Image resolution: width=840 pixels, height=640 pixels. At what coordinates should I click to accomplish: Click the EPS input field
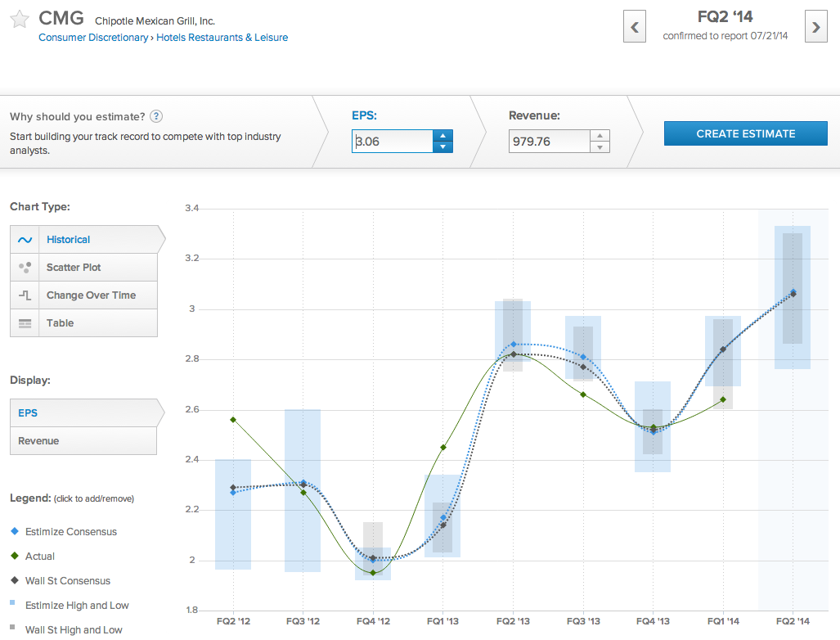[x=392, y=142]
